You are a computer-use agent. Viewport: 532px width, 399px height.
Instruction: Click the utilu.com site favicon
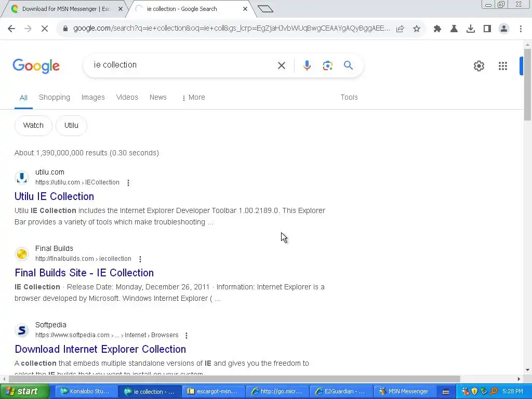[x=22, y=178]
